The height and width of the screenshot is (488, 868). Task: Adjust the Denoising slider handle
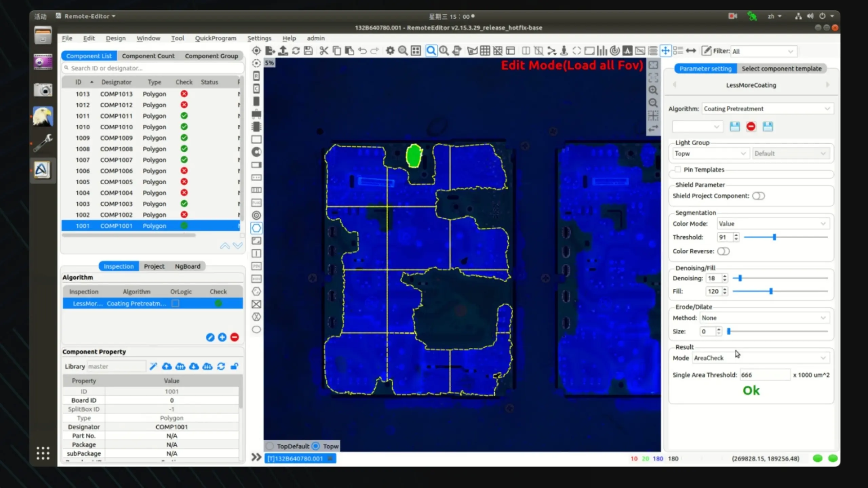click(x=740, y=278)
